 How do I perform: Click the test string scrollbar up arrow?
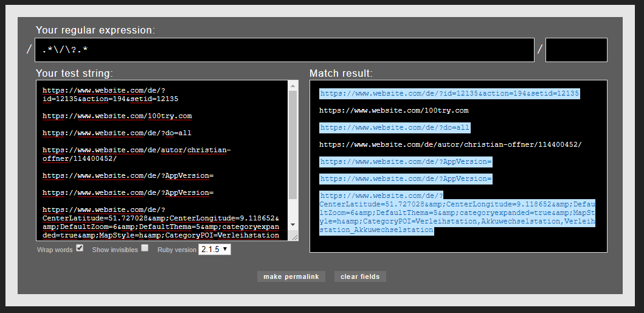(293, 85)
